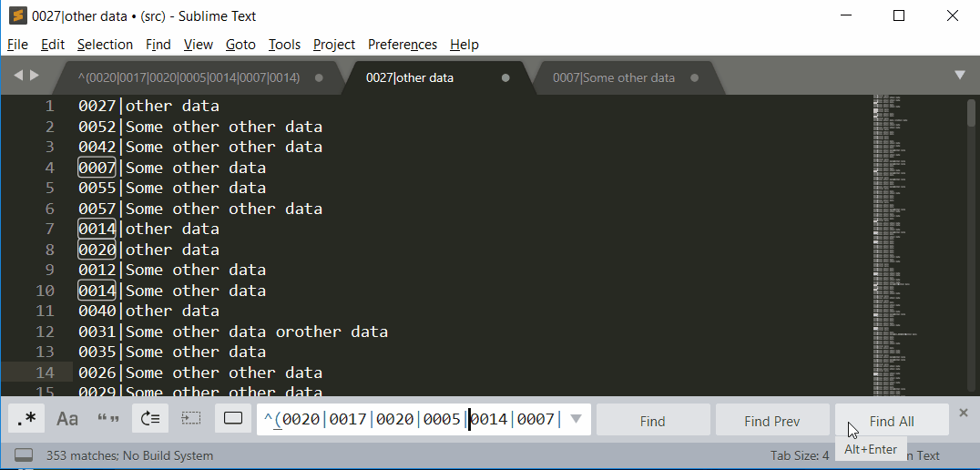Click Tab Size: 4 in status bar
Screen dimensions: 980x470
point(800,455)
